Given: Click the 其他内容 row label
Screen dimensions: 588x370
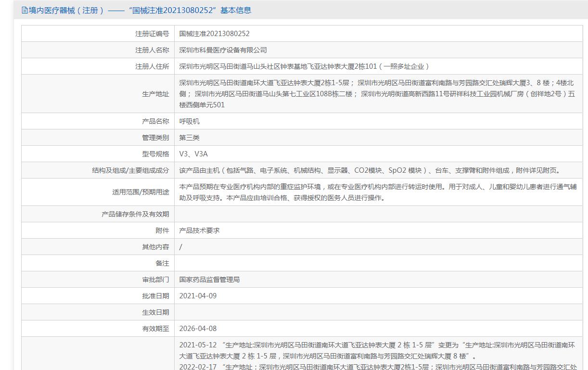Looking at the screenshot, I should pyautogui.click(x=155, y=247).
